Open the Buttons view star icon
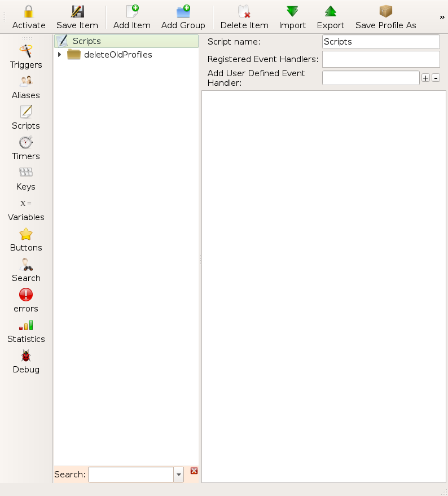 pos(26,234)
